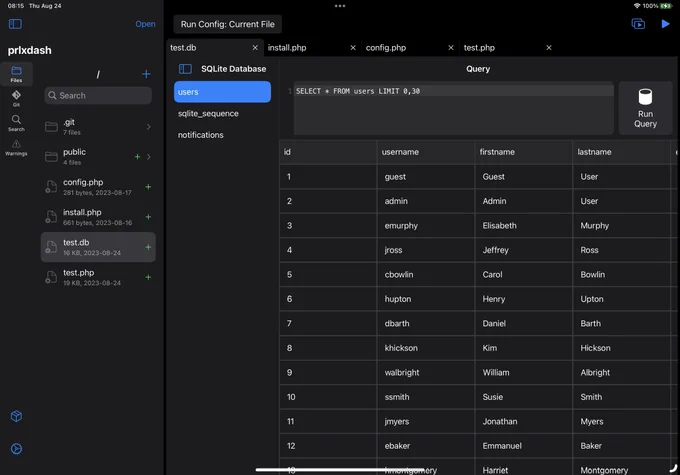The image size is (680, 475).
Task: Close the test.php tab
Action: 549,48
